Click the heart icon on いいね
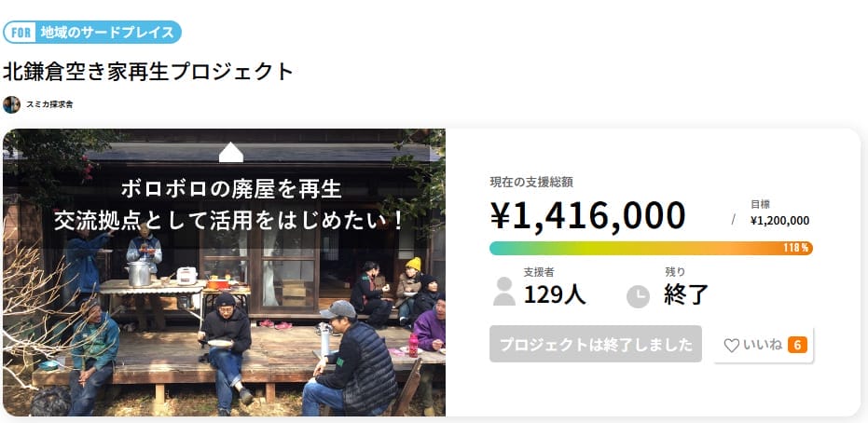 [732, 345]
